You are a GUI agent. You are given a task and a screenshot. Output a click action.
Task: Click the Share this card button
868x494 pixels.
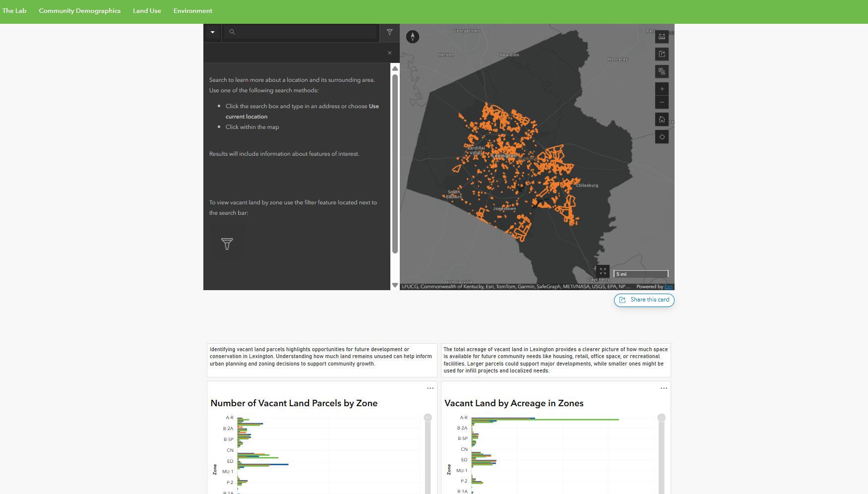point(644,300)
